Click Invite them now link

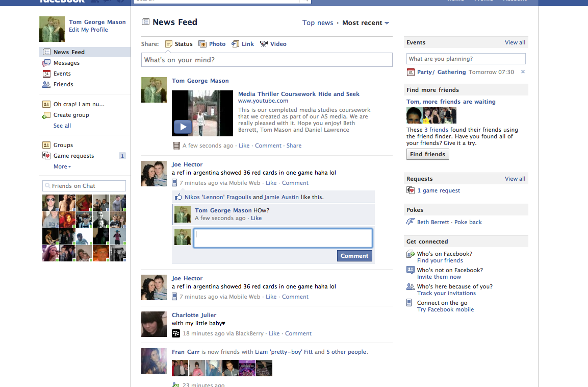click(x=439, y=277)
